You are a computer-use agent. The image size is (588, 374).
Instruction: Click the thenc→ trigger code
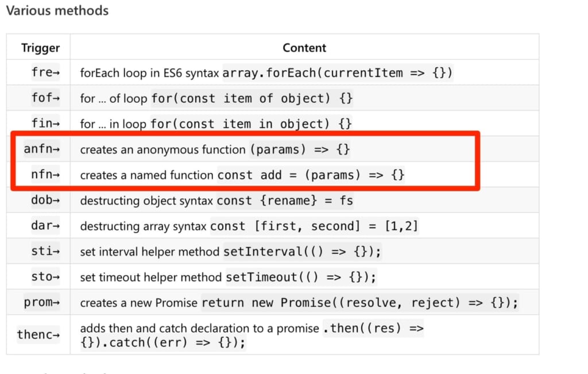click(x=38, y=334)
